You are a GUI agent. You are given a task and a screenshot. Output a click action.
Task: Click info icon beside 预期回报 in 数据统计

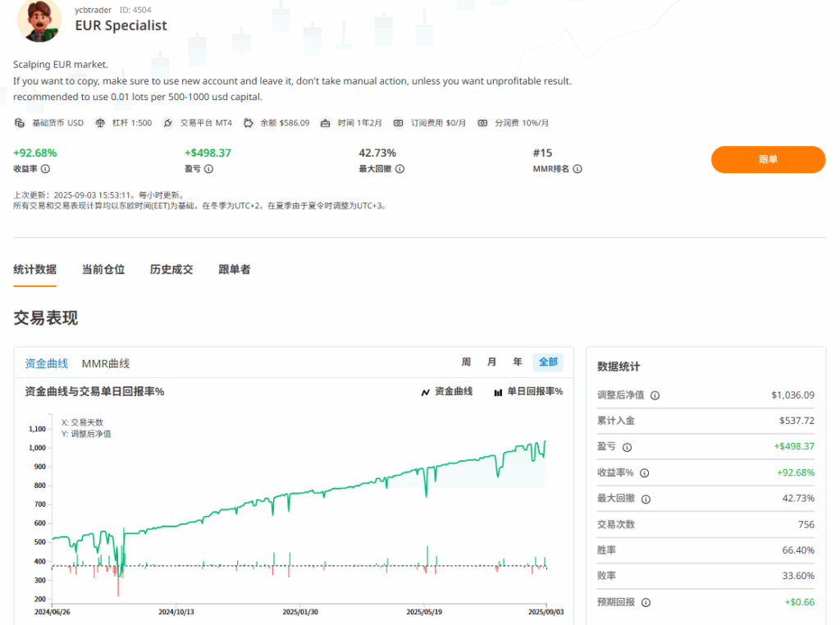[x=646, y=603]
